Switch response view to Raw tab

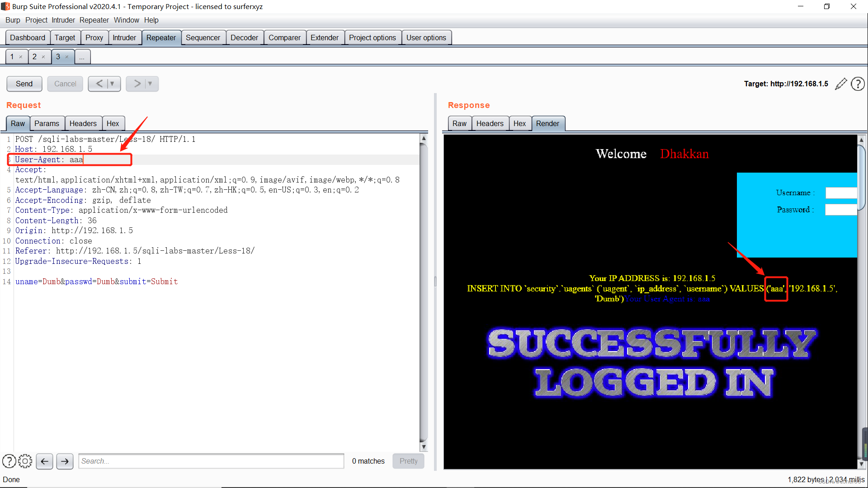pos(459,123)
